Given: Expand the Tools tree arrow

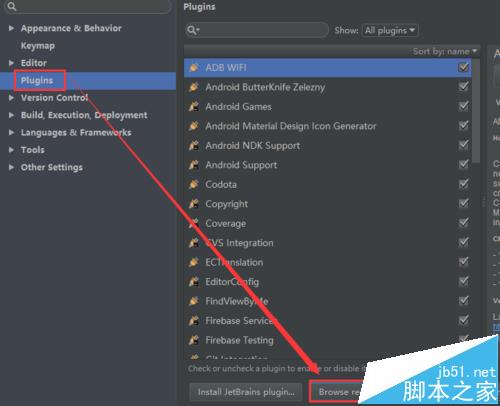Looking at the screenshot, I should [11, 150].
